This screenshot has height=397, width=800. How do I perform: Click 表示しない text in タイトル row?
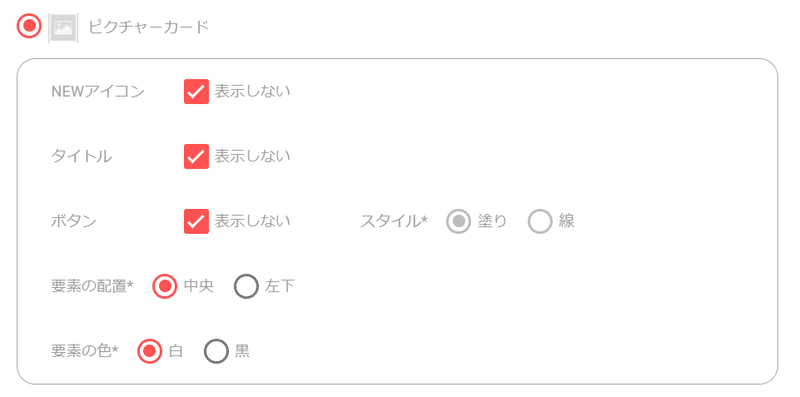(x=253, y=156)
